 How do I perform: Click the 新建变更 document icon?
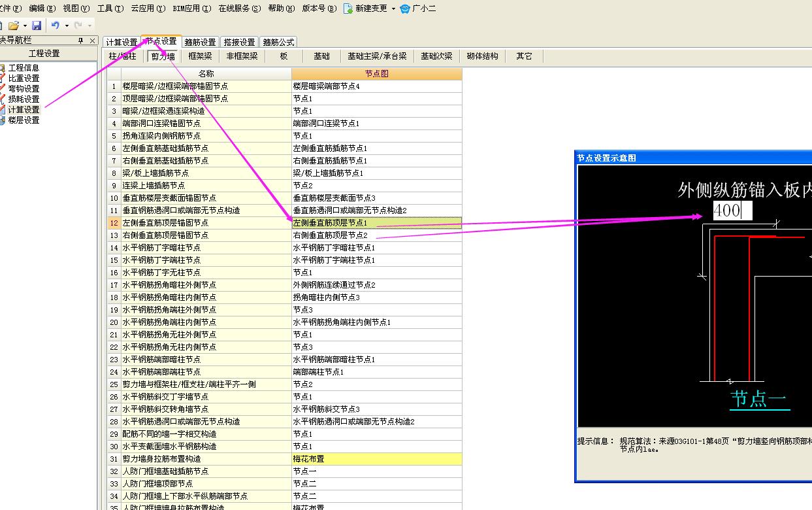(348, 8)
